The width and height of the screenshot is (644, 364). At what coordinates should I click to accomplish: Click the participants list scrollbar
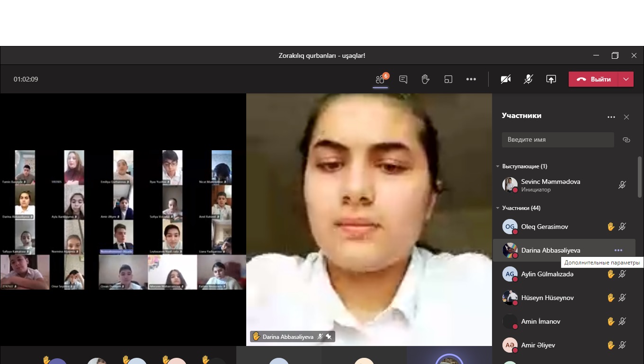(x=640, y=177)
